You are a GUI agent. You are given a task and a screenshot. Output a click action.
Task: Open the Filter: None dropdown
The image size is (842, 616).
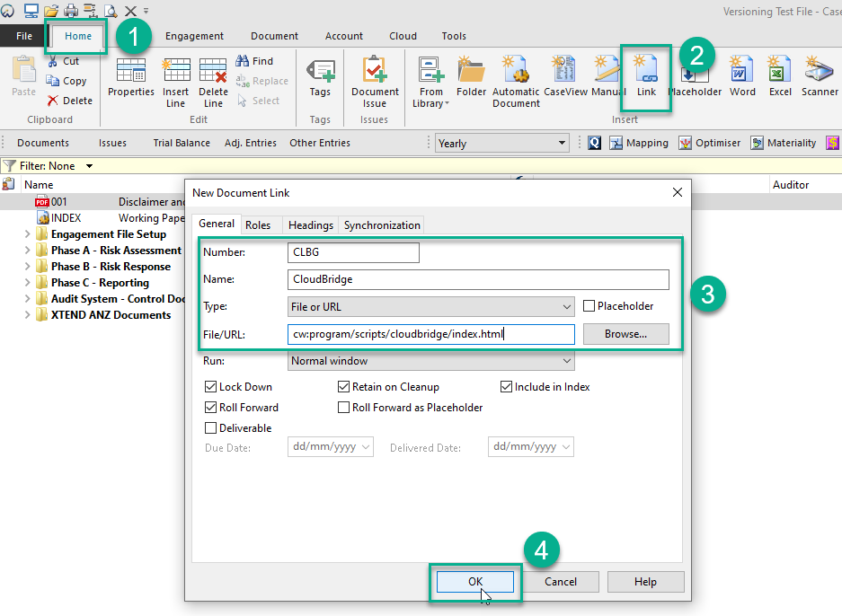click(89, 166)
